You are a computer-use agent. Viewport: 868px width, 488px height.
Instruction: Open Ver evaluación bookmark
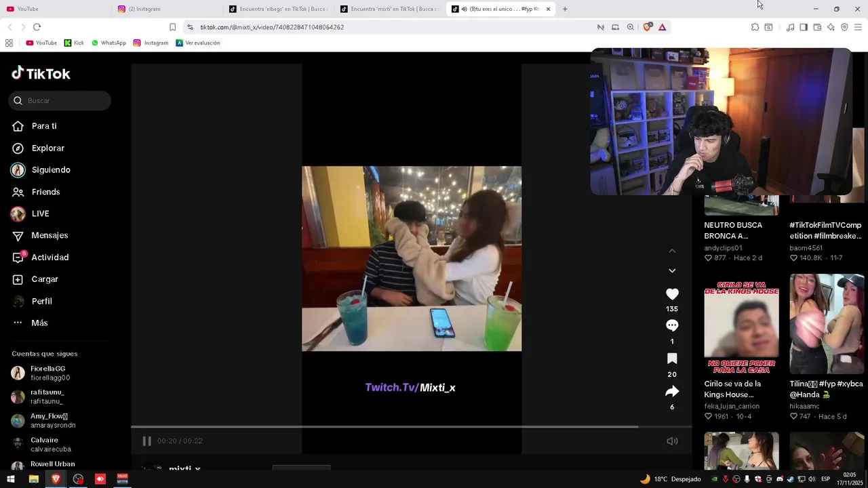197,43
